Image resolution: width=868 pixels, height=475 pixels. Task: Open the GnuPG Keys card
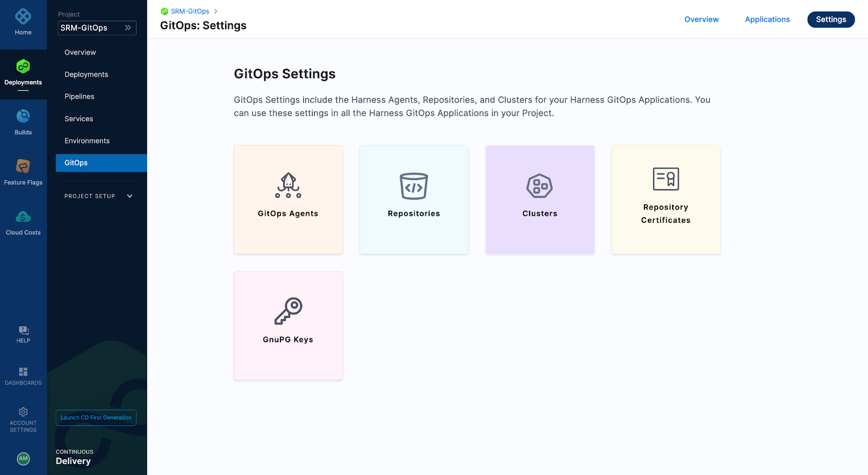[x=288, y=325]
